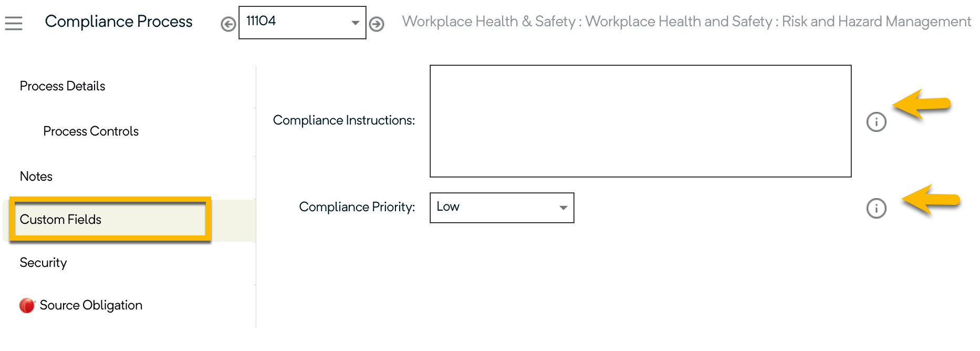The width and height of the screenshot is (980, 351).
Task: Open the Security section
Action: 43,263
